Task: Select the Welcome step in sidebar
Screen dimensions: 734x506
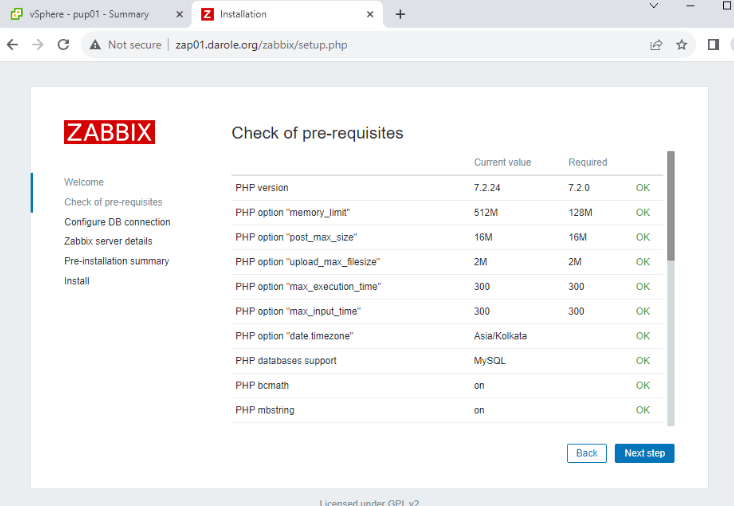Action: click(84, 182)
